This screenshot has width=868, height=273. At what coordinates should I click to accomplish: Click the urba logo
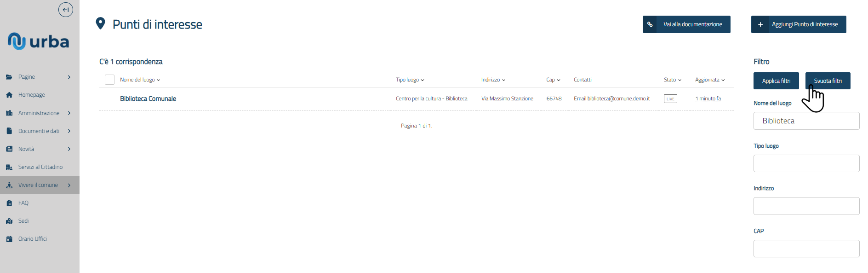tap(39, 41)
